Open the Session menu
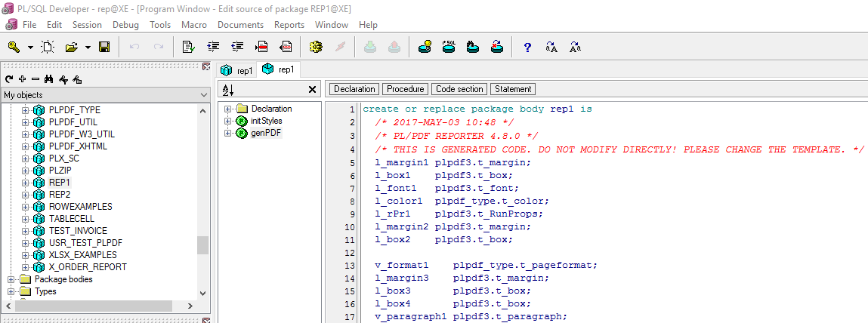 point(87,25)
